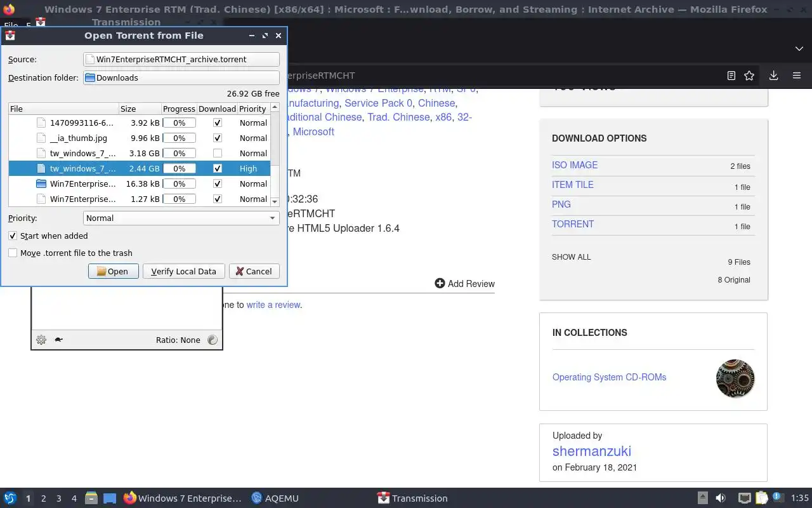
Task: Click the show desktop icon on the taskbar
Action: pos(110,498)
